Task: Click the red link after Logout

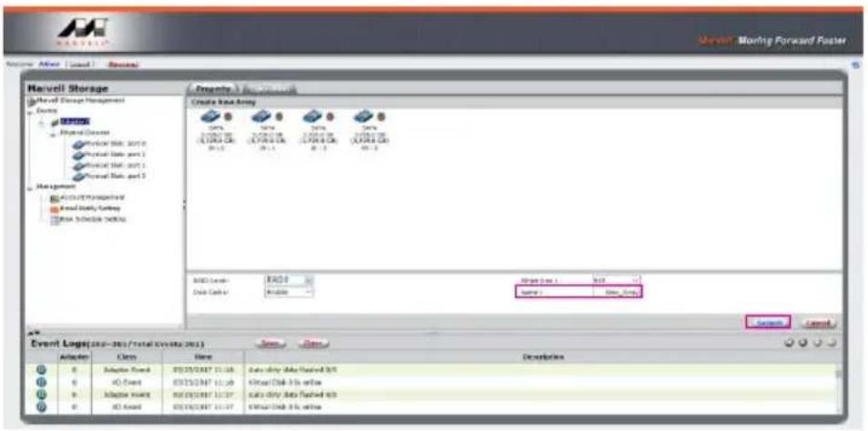Action: (x=123, y=65)
